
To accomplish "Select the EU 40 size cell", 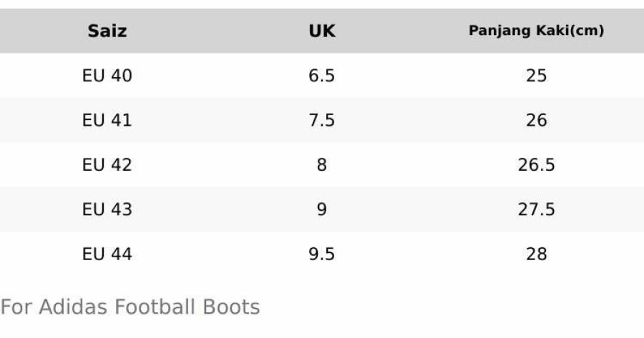I will pos(107,76).
